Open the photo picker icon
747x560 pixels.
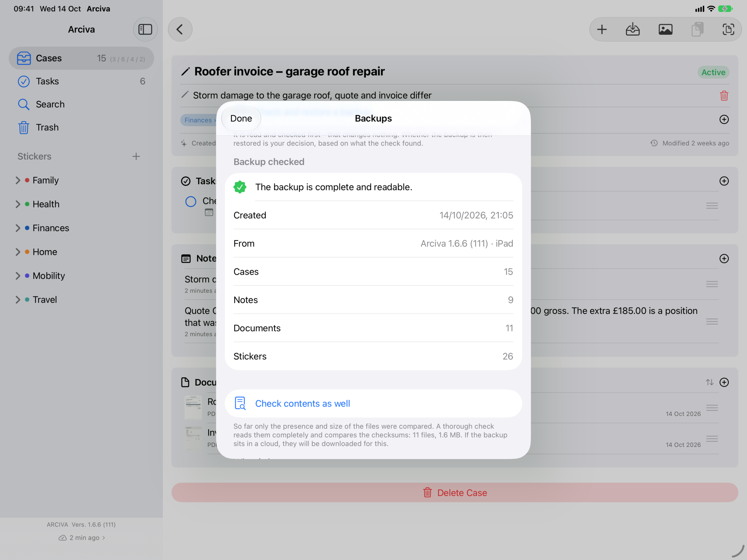pyautogui.click(x=665, y=29)
